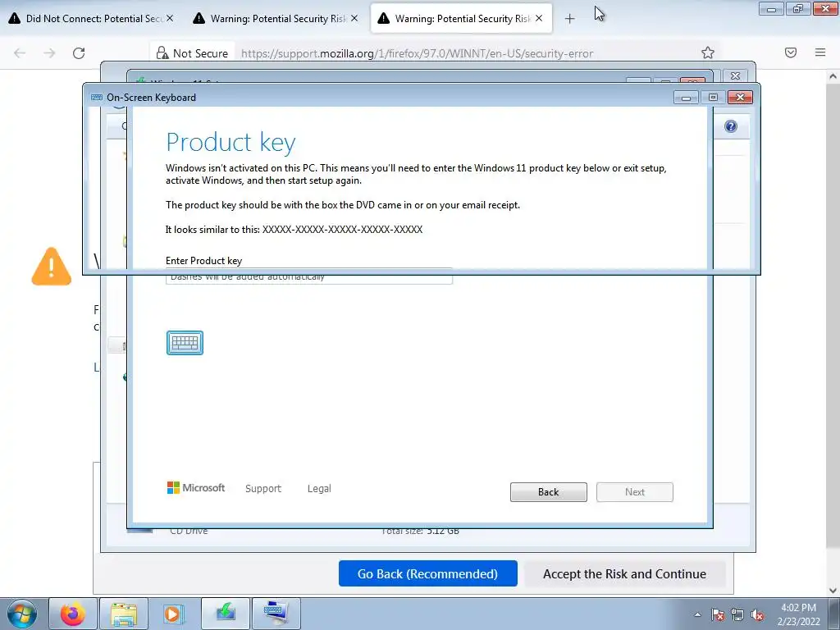
Task: Maximize the On-Screen Keyboard window
Action: [713, 98]
